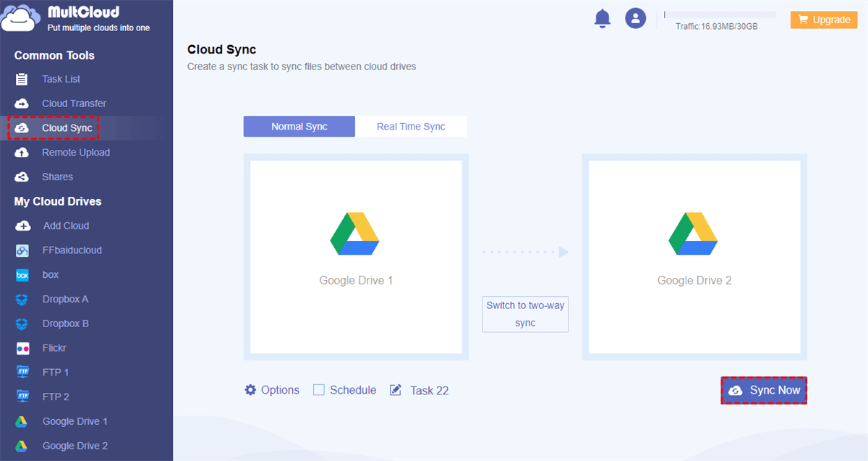The image size is (868, 461).
Task: Open Remote Upload in sidebar
Action: 76,153
